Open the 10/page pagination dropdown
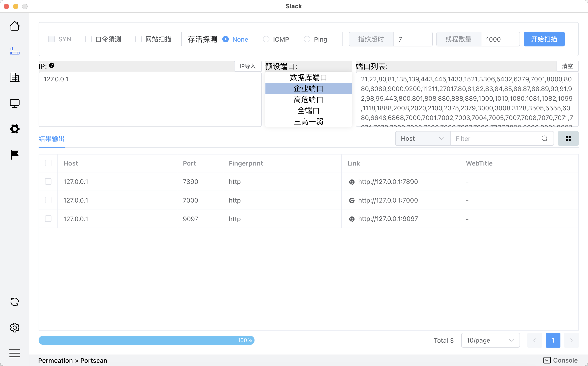The height and width of the screenshot is (366, 588). click(x=490, y=340)
